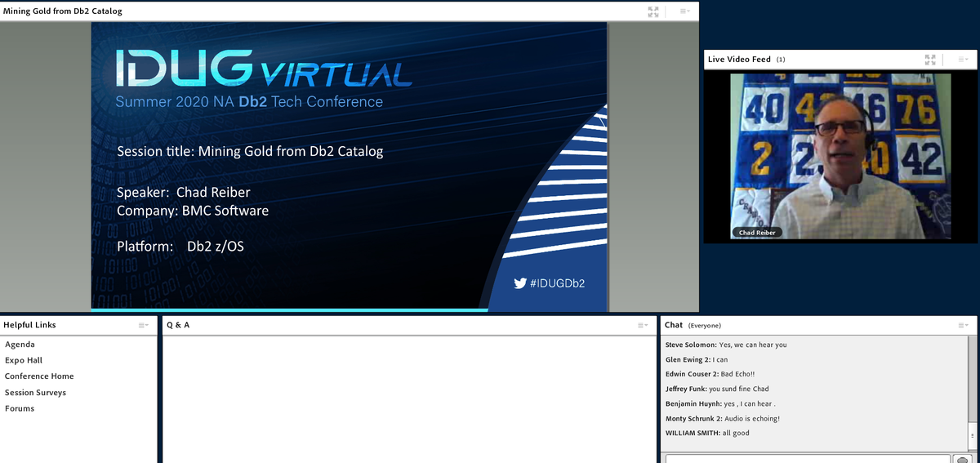
Task: Open the Helpful Links pod options menu
Action: point(144,326)
